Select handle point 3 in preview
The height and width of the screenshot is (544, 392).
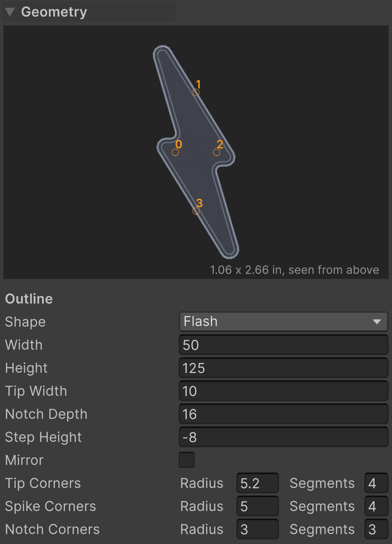click(196, 211)
